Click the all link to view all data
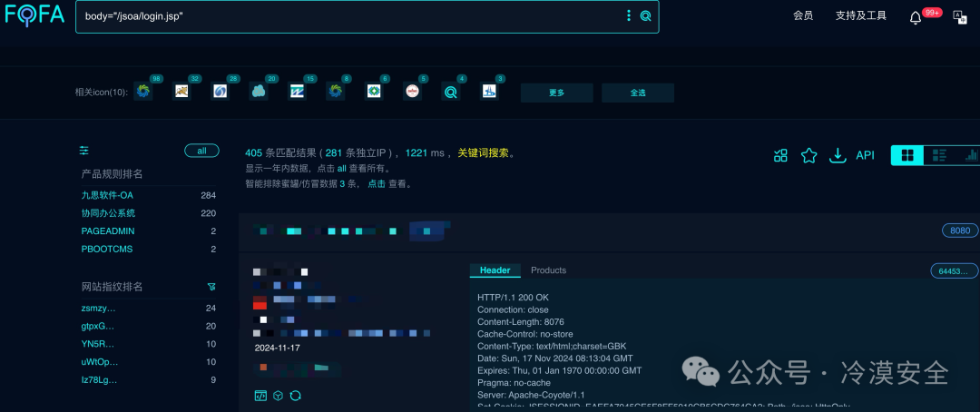This screenshot has width=980, height=412. coord(342,169)
